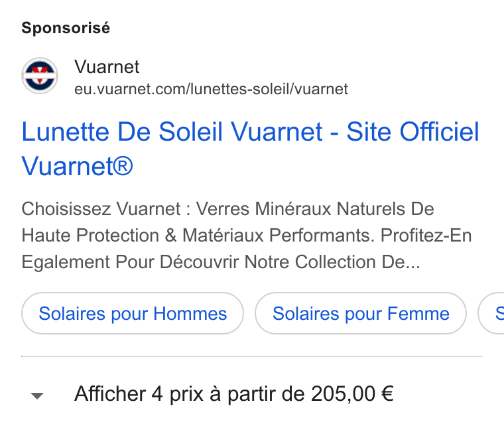Screen dimensions: 504x434
Task: Click the "Sponsorisé" label
Action: [x=66, y=28]
